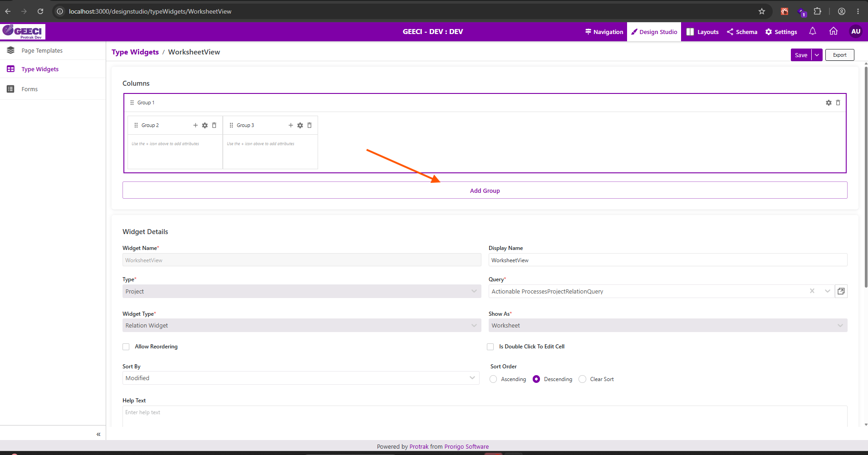
Task: Open the Show As dropdown
Action: coord(668,325)
